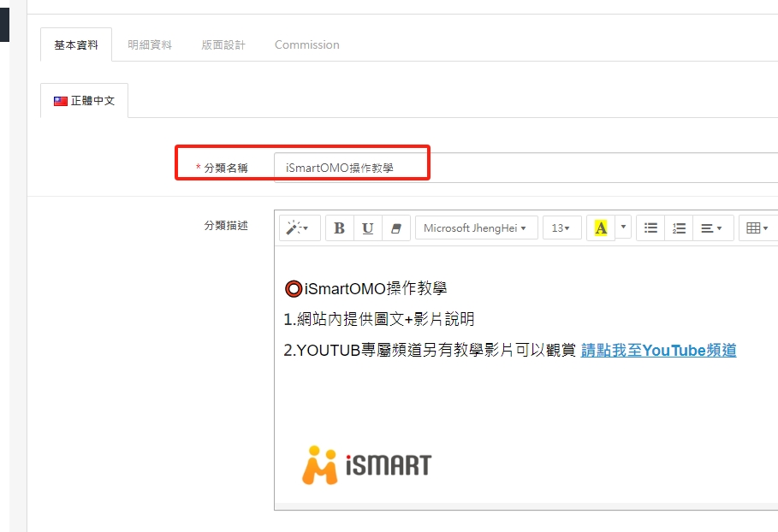This screenshot has width=778, height=532.
Task: Open the paragraph alignment dropdown
Action: 713,228
